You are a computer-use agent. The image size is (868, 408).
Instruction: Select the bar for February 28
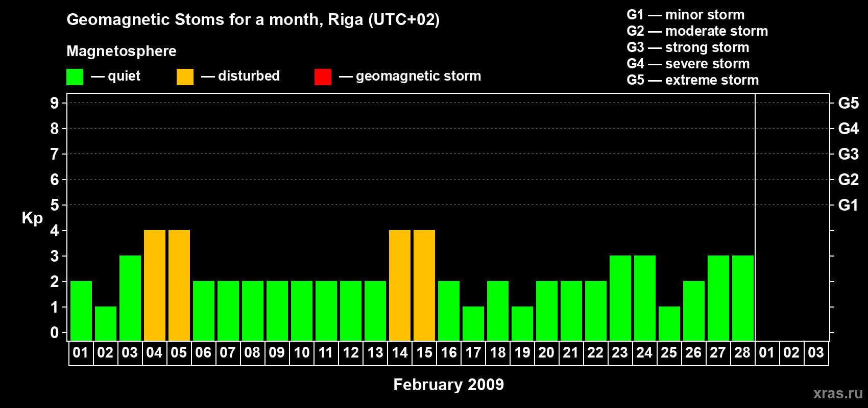[743, 298]
